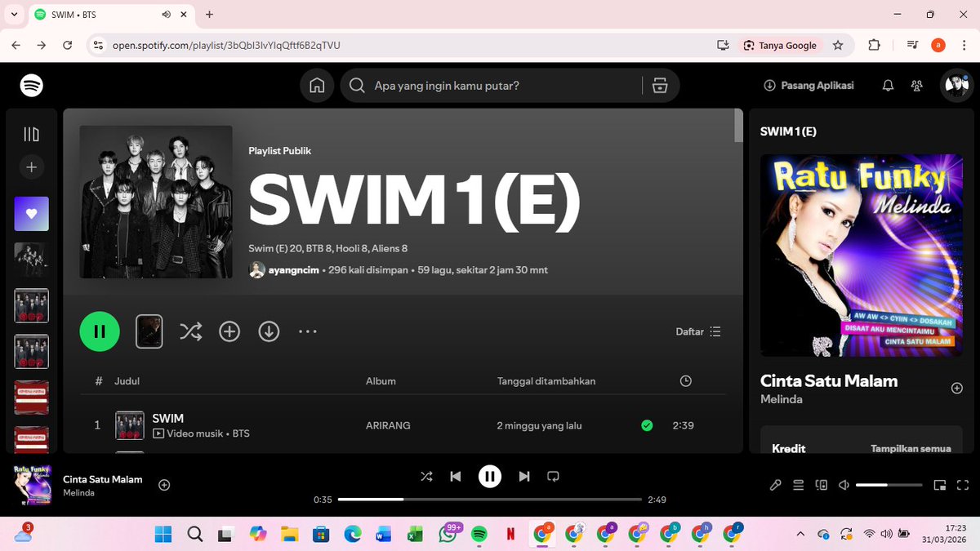Screen dimensions: 980x551
Task: Enable shuffle for SWIM1(E) playlist
Action: [x=190, y=331]
